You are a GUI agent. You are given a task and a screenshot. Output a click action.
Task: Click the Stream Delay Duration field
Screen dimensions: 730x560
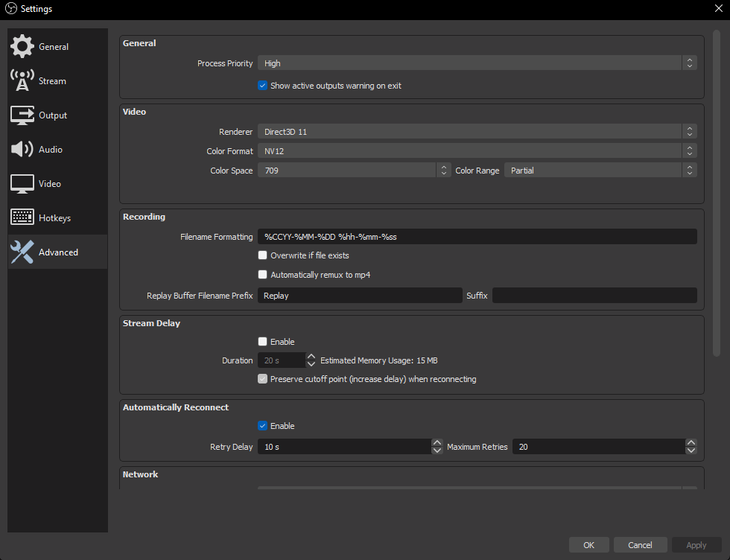[282, 360]
